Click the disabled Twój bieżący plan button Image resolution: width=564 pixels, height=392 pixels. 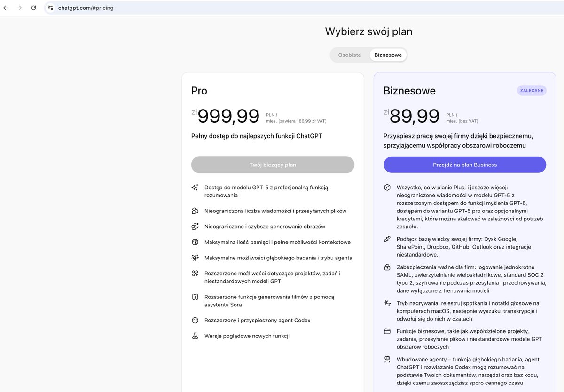pos(273,165)
